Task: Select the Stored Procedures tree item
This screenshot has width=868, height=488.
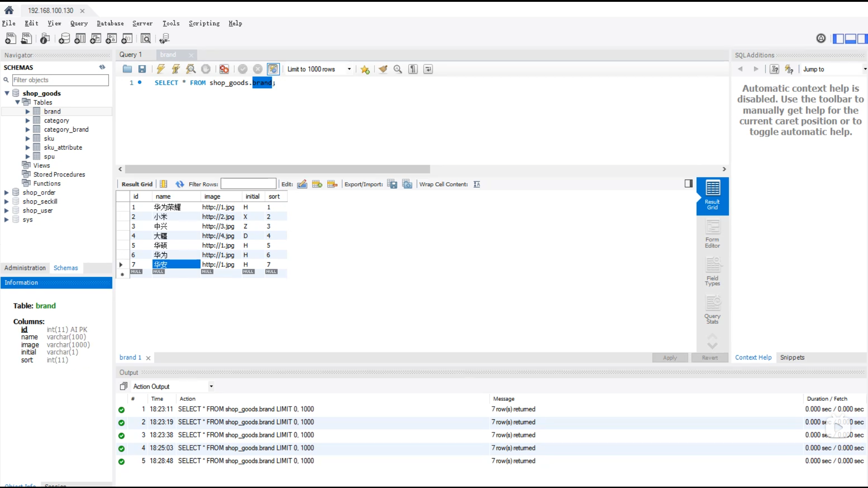Action: click(x=59, y=175)
